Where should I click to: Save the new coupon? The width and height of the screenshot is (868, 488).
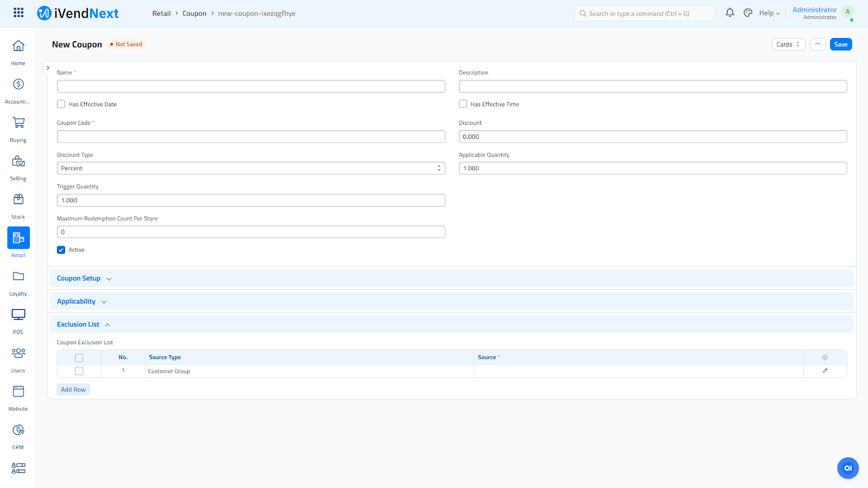pos(840,44)
